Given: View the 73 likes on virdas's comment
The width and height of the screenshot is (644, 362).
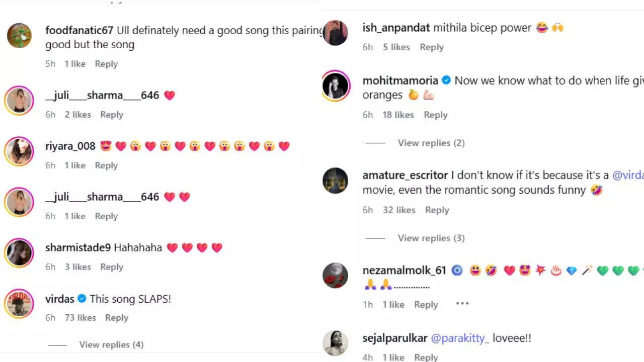Looking at the screenshot, I should [80, 318].
